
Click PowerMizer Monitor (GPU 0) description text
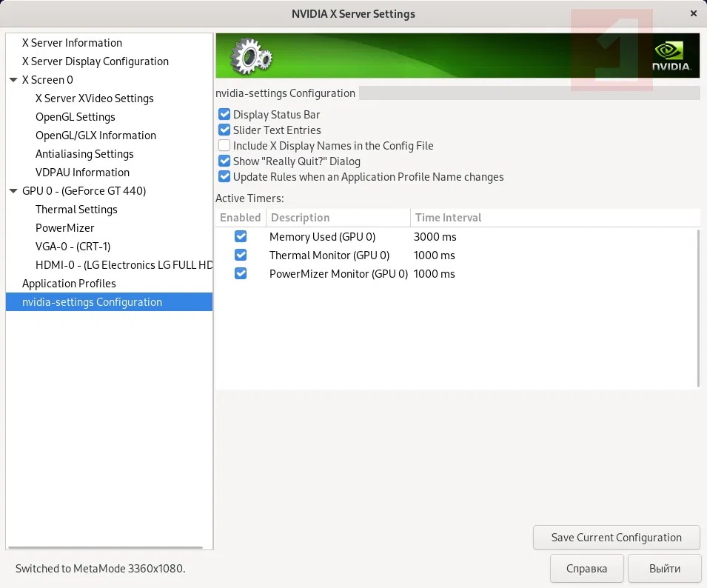pyautogui.click(x=338, y=274)
